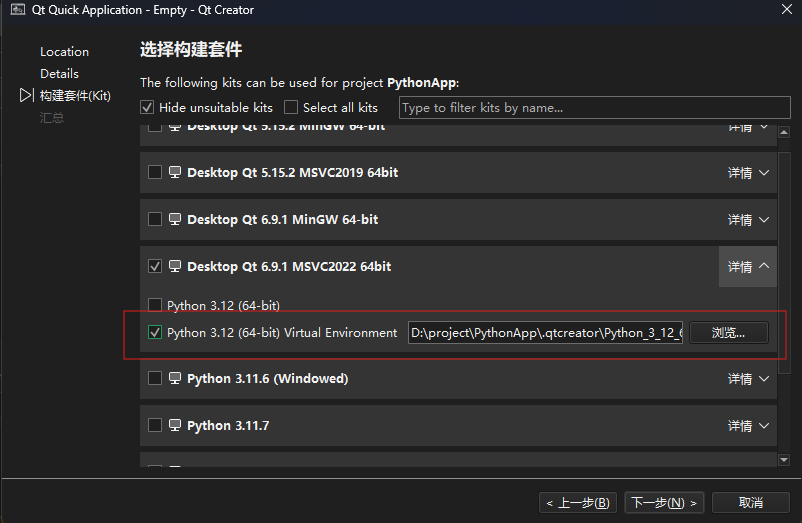Click the scrollbar down arrow in kit list
This screenshot has height=523, width=802.
pos(784,460)
